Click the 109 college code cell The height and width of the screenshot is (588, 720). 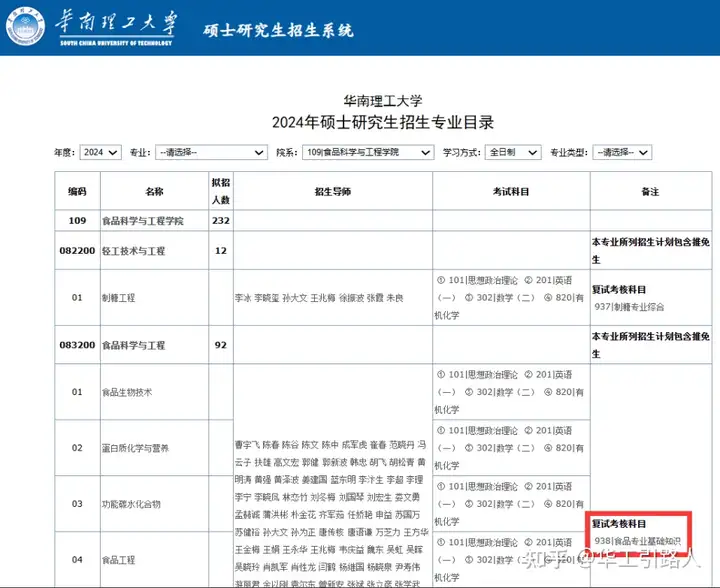click(77, 221)
